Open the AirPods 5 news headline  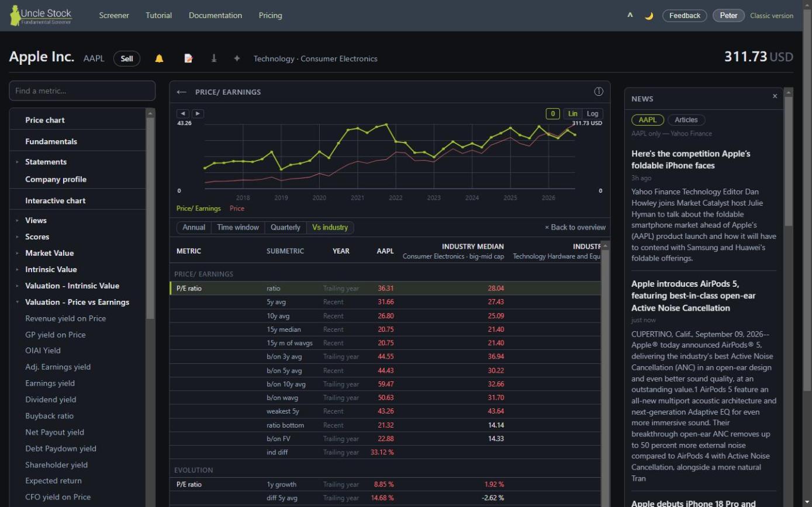point(693,296)
